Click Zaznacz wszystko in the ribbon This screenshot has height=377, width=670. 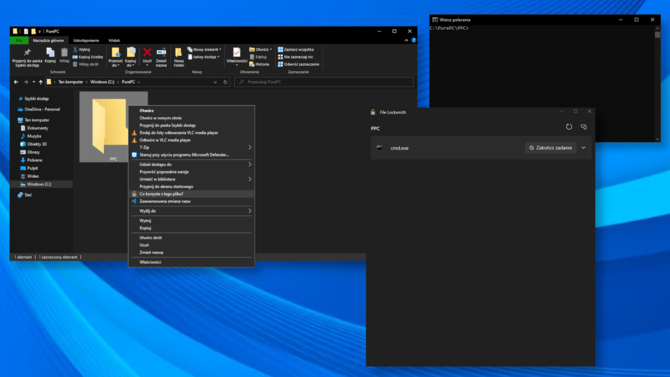[x=296, y=50]
